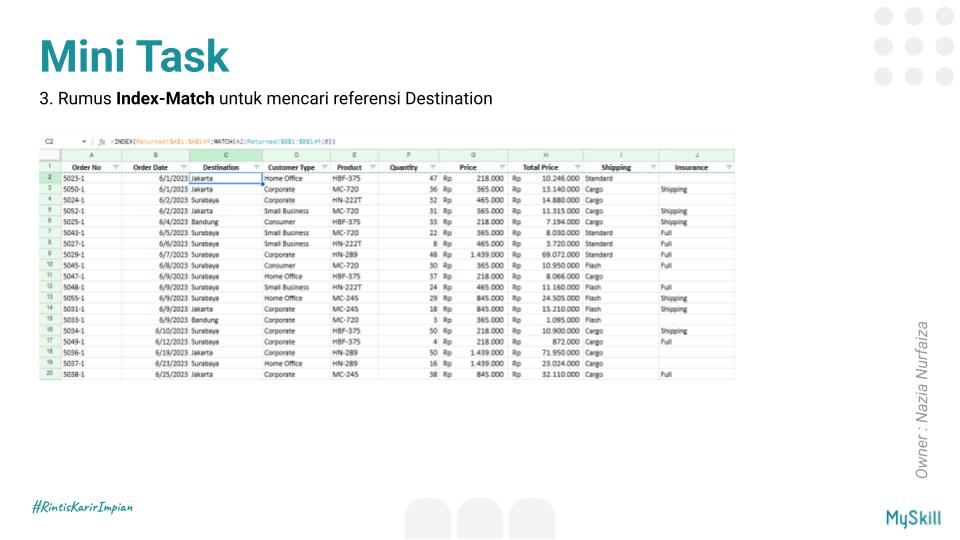Image resolution: width=960 pixels, height=540 pixels.
Task: Select column J header
Action: (x=697, y=155)
